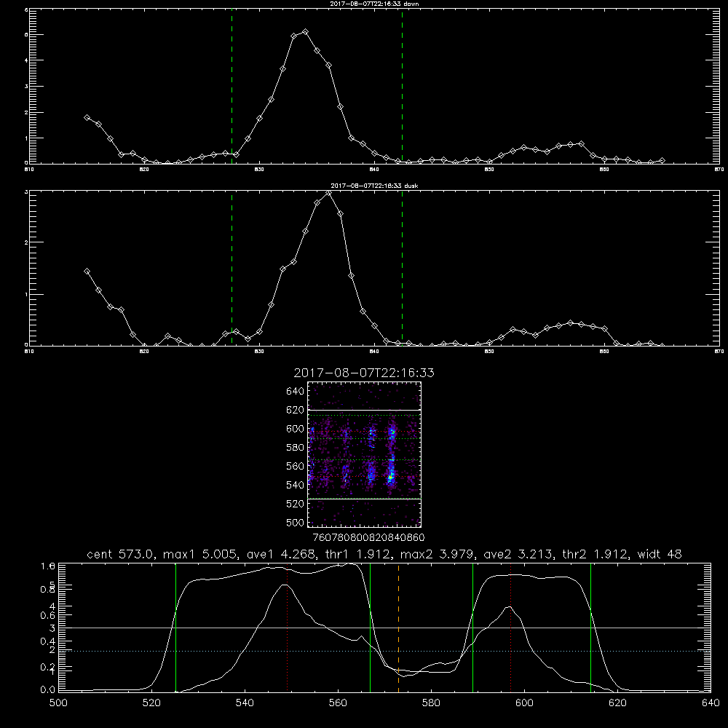Image resolution: width=728 pixels, height=728 pixels.
Task: Click the '2017-08-07T22:16:33 dawn' plot title
Action: 374,4
